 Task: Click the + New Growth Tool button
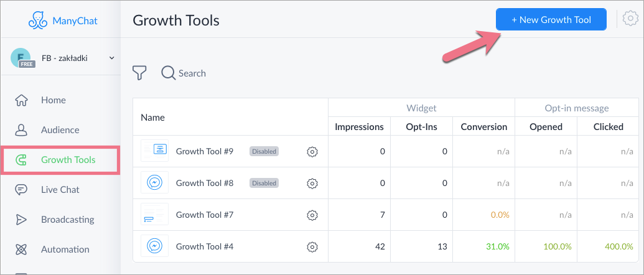551,20
